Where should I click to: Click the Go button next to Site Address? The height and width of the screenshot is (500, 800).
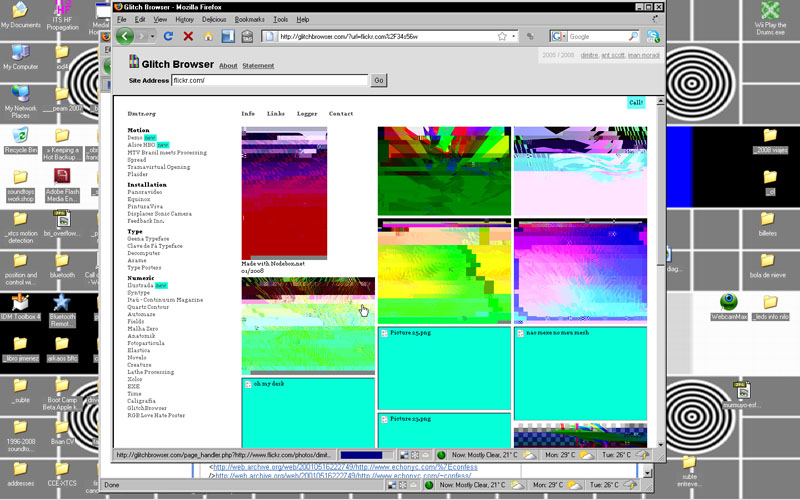[x=379, y=80]
